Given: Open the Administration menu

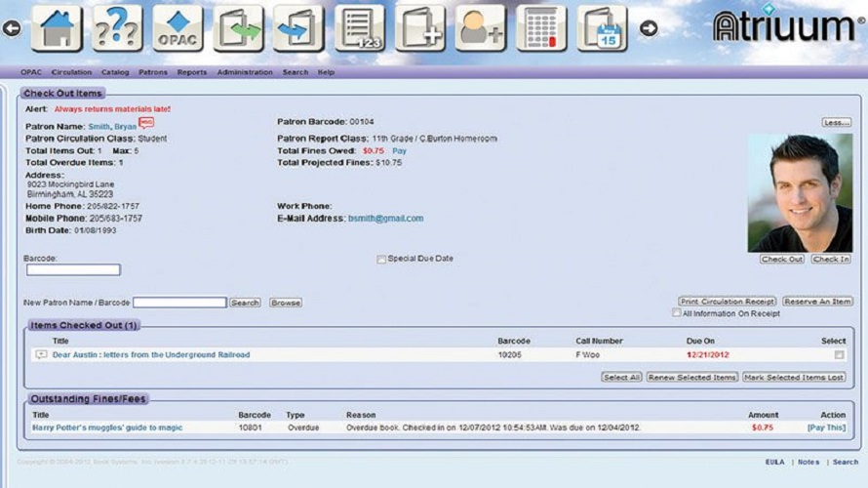Looking at the screenshot, I should pyautogui.click(x=245, y=72).
